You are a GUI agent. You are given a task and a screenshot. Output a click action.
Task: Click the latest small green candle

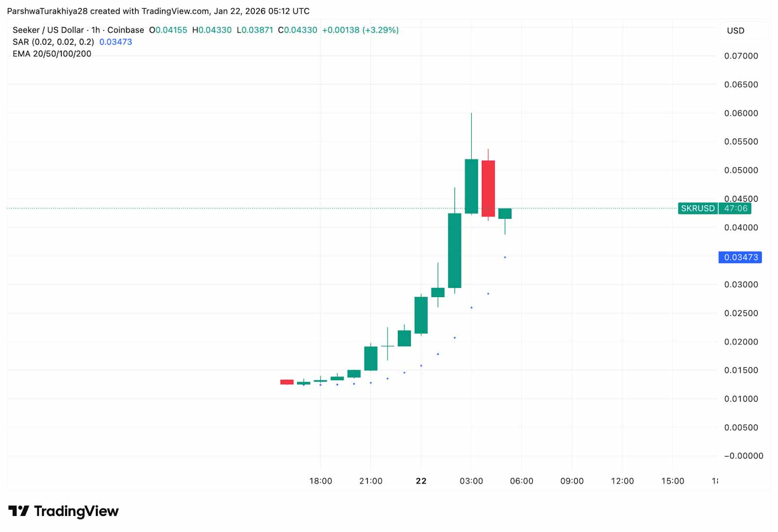[x=505, y=213]
